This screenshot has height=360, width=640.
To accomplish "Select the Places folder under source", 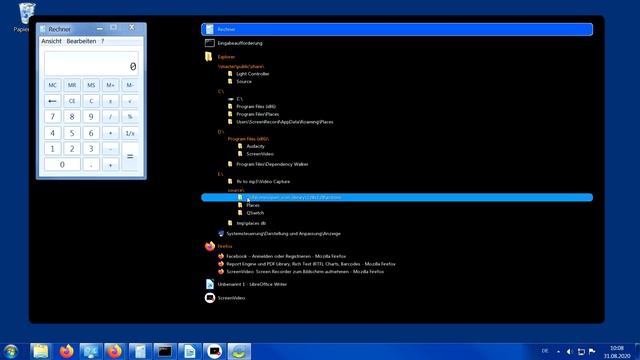I will pos(253,205).
